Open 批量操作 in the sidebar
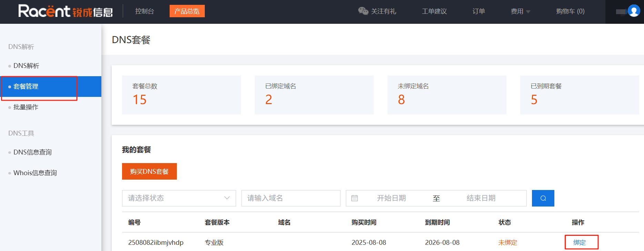Screen dimensions: 644x251 click(x=26, y=107)
